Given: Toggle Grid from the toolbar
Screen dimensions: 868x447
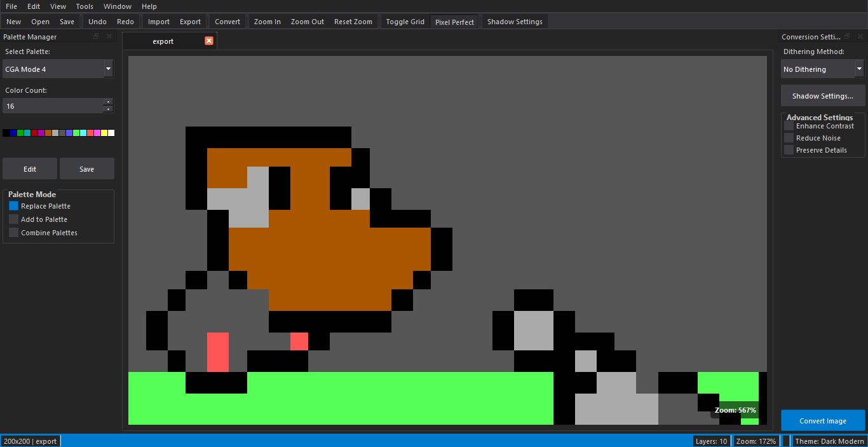Looking at the screenshot, I should click(405, 22).
